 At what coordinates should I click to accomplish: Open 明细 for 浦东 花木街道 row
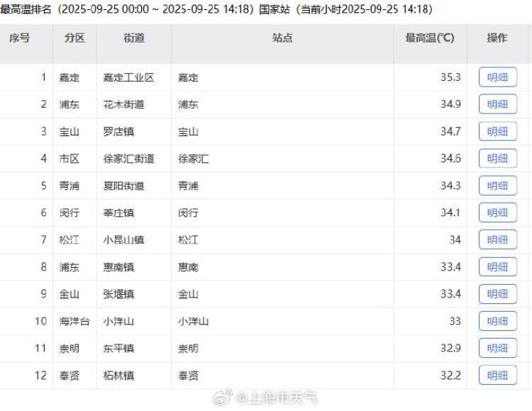click(x=497, y=104)
